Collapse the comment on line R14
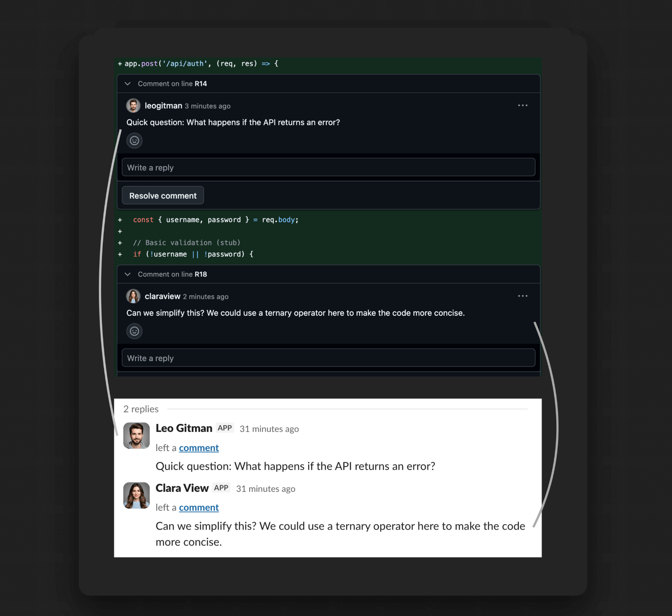This screenshot has height=616, width=672. click(x=128, y=84)
